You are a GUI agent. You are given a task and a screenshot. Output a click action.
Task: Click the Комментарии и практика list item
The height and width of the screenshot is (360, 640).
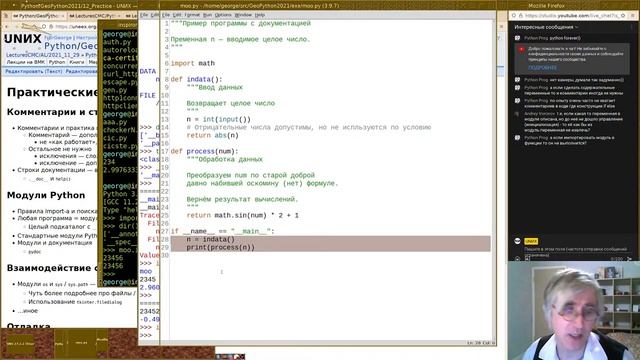56,128
